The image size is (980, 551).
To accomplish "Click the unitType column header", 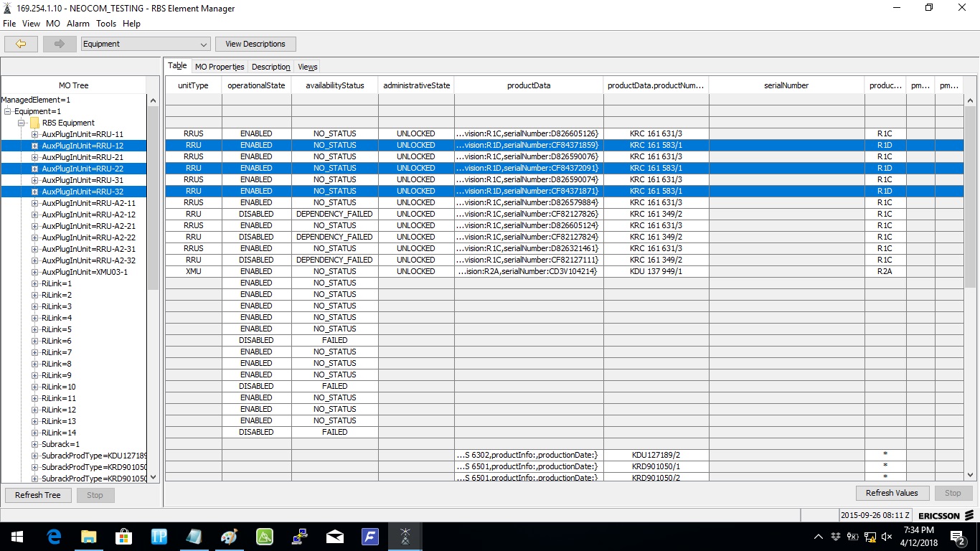I will (x=193, y=85).
